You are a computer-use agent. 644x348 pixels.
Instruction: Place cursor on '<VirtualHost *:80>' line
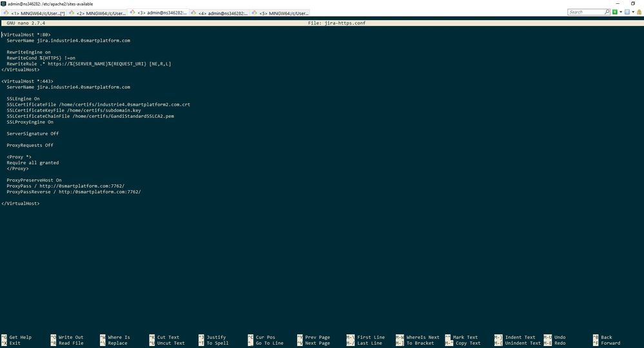point(26,35)
